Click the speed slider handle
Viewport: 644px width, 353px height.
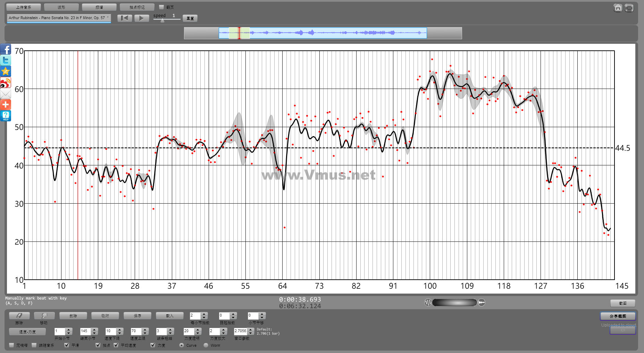click(x=162, y=20)
